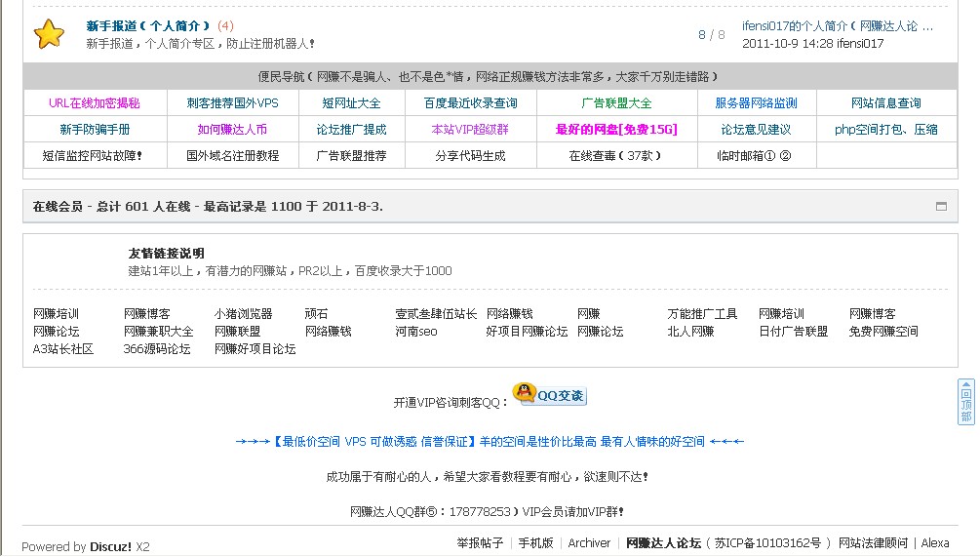This screenshot has width=980, height=557.
Task: Open the latest post ifensi017的个人简介
Action: 837,26
